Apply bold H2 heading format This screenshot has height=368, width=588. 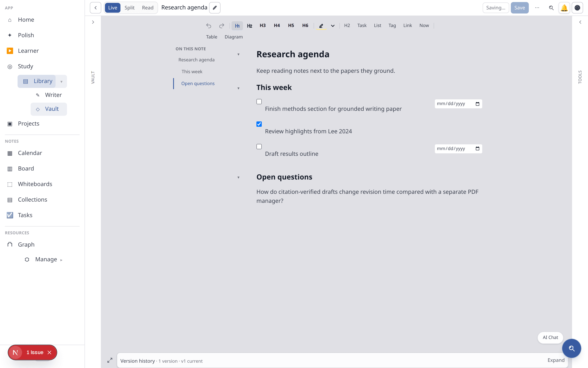[249, 26]
